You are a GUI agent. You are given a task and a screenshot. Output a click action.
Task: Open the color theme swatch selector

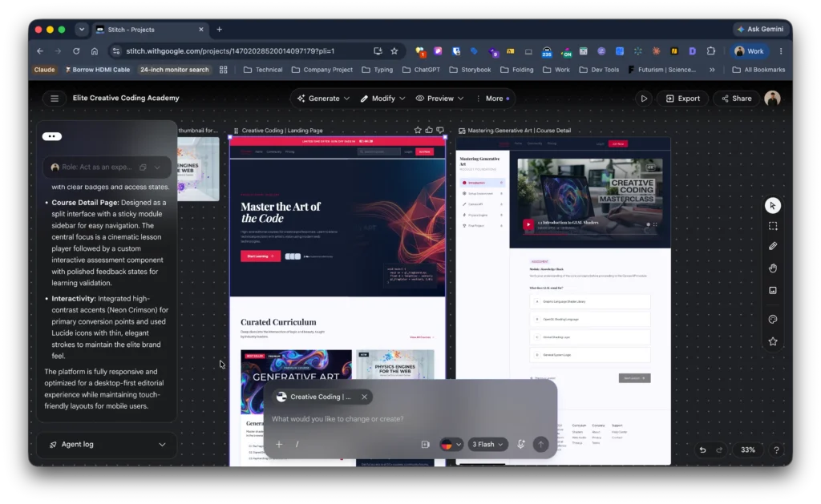(x=451, y=445)
